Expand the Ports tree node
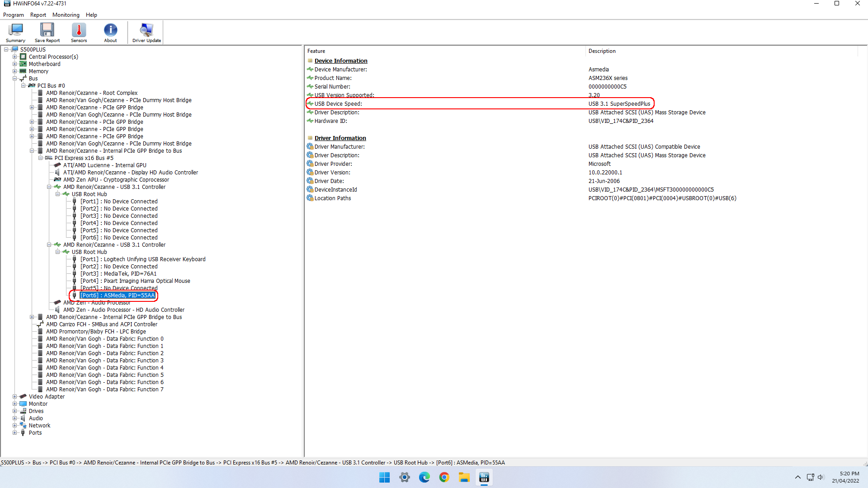Image resolution: width=868 pixels, height=488 pixels. (15, 433)
